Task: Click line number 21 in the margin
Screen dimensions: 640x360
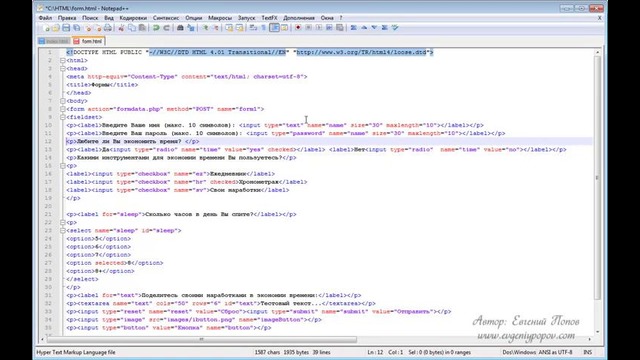Action: point(48,214)
